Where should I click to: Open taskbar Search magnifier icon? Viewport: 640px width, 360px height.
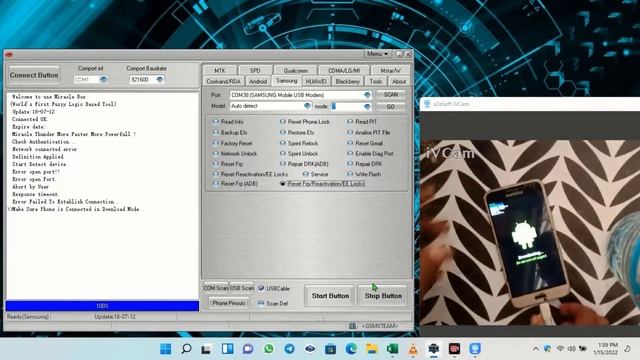pyautogui.click(x=186, y=349)
